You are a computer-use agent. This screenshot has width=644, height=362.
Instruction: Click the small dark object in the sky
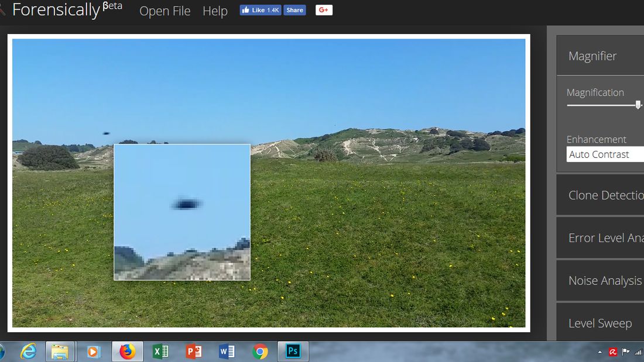coord(106,133)
